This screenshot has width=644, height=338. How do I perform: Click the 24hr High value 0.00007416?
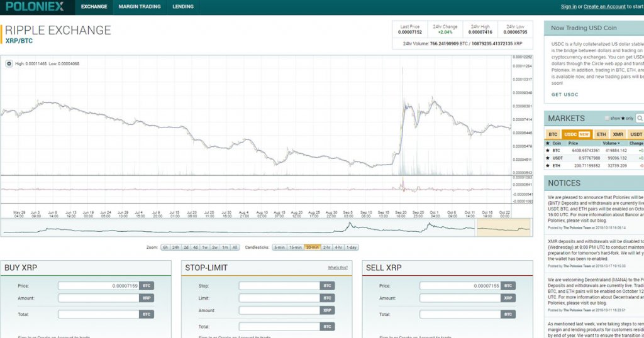coord(480,32)
